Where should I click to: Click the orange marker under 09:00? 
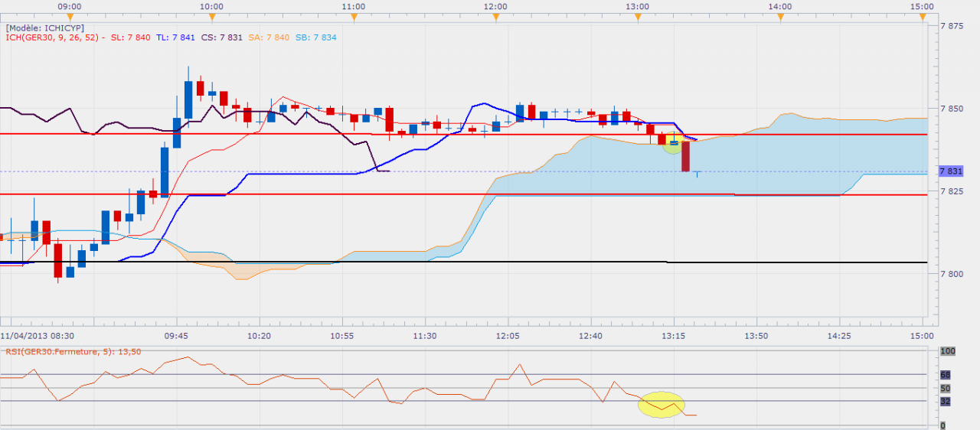[70, 16]
